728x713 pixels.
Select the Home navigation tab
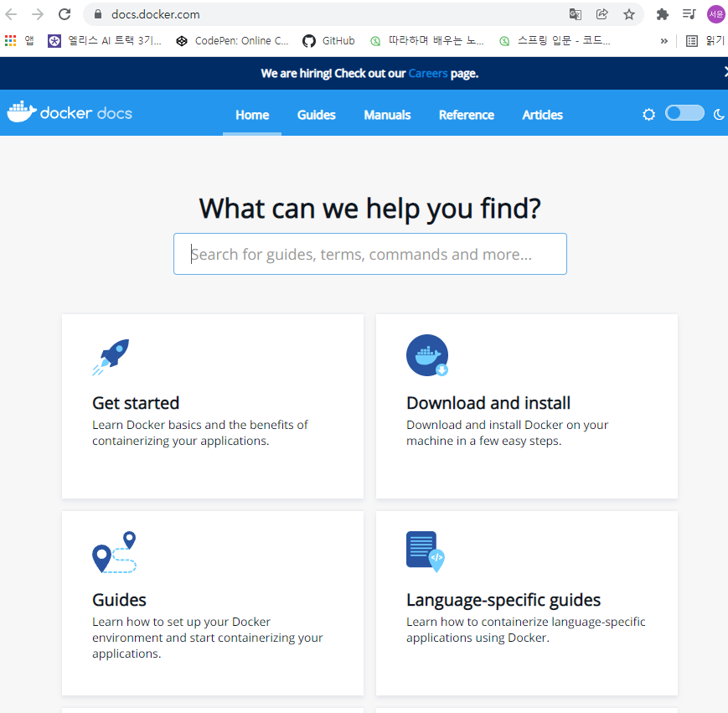tap(252, 115)
